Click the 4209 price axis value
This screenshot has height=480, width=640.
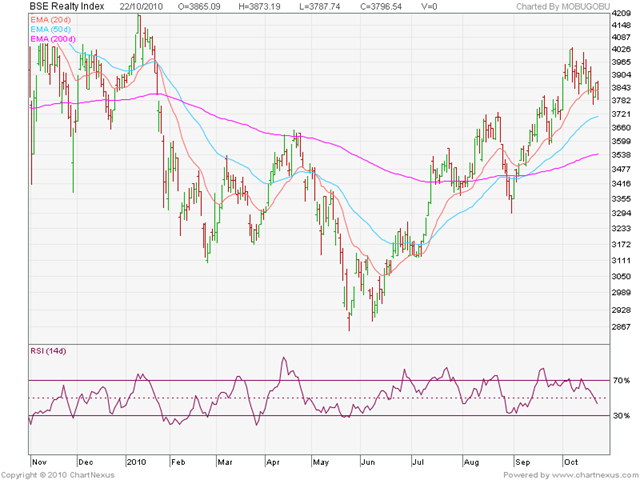tap(622, 13)
